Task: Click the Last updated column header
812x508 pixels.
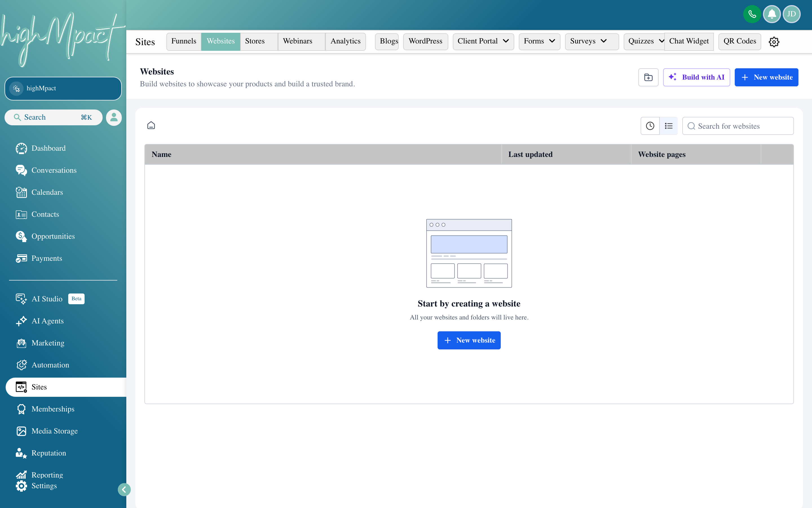Action: (566, 155)
